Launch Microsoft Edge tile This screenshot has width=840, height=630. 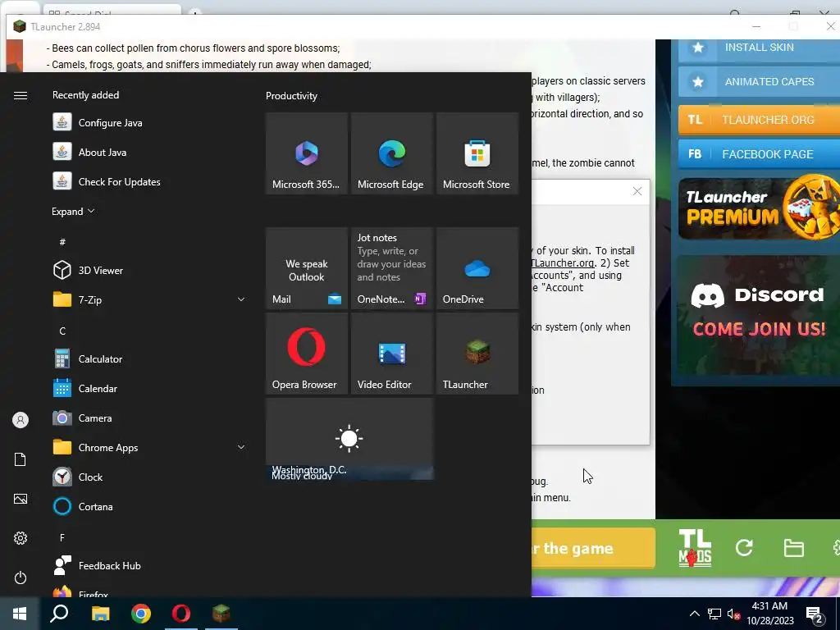click(391, 153)
